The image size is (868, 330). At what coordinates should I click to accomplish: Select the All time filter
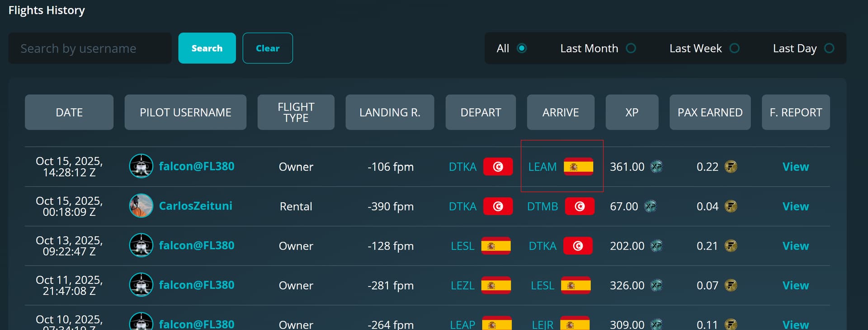[x=522, y=48]
